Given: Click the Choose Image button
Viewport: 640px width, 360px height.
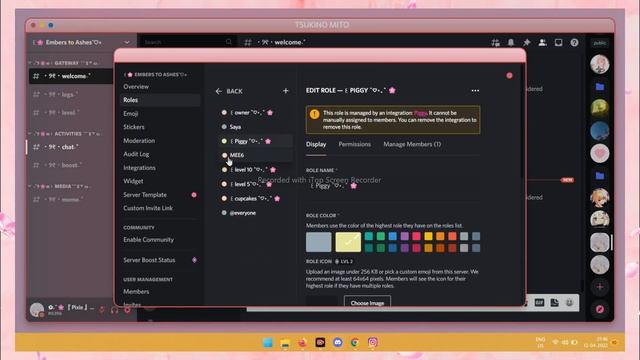Looking at the screenshot, I should [x=367, y=302].
